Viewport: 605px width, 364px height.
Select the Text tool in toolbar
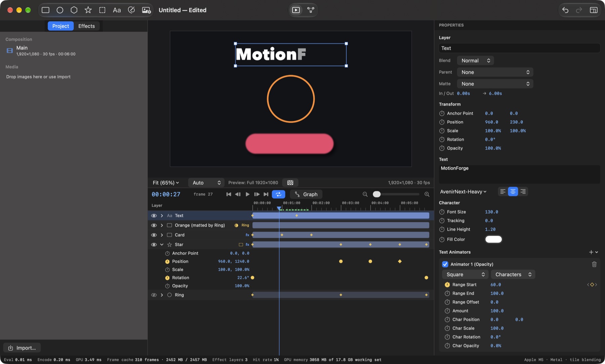(x=117, y=10)
